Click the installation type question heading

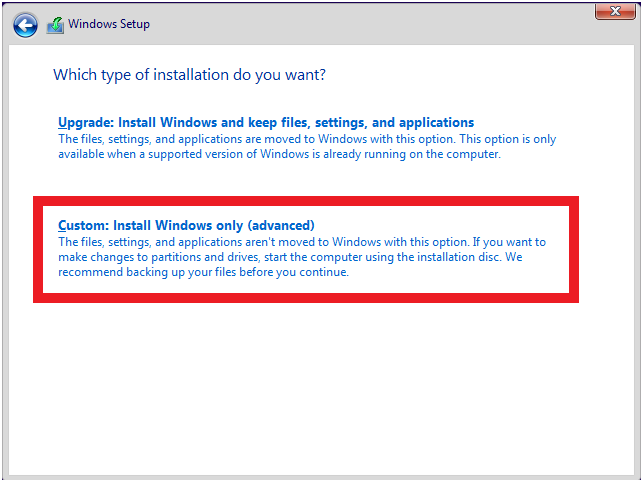(x=190, y=75)
